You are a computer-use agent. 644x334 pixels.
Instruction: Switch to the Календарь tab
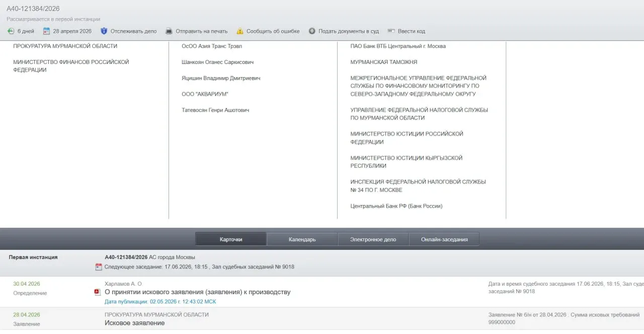[302, 239]
